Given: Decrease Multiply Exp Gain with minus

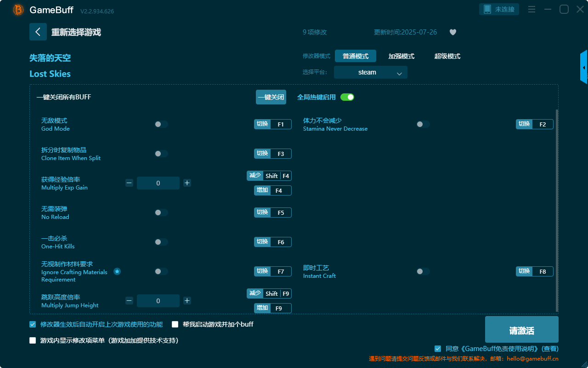Looking at the screenshot, I should [x=129, y=183].
